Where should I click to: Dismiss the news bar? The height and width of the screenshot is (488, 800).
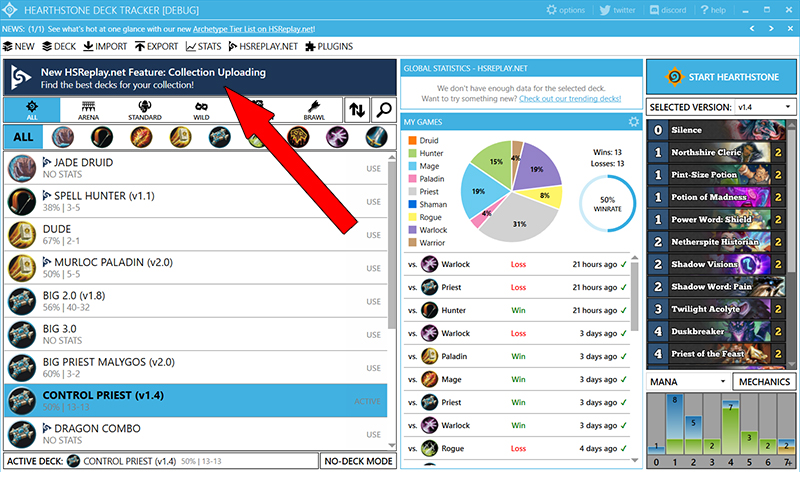click(790, 29)
